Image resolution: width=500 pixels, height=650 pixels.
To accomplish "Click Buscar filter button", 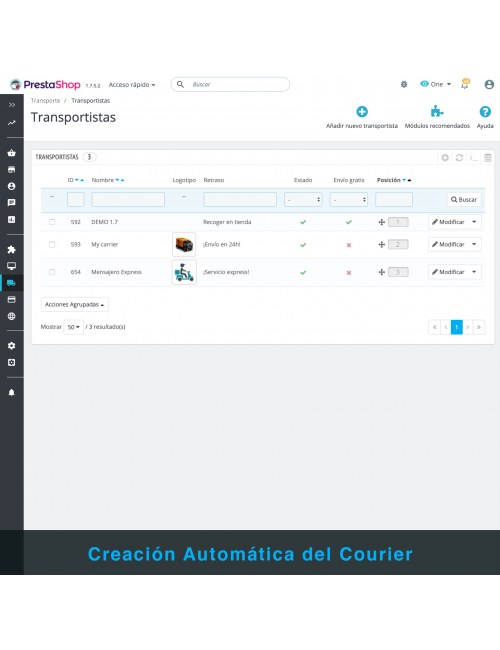I will click(464, 199).
